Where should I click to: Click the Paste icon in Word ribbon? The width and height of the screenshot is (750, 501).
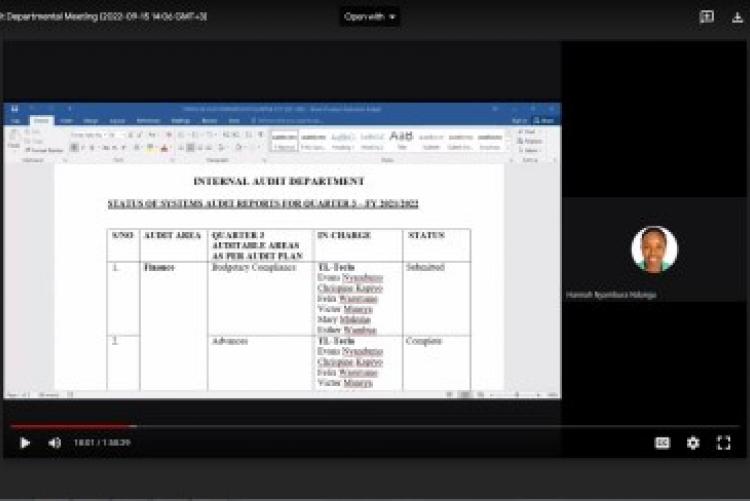tap(14, 139)
